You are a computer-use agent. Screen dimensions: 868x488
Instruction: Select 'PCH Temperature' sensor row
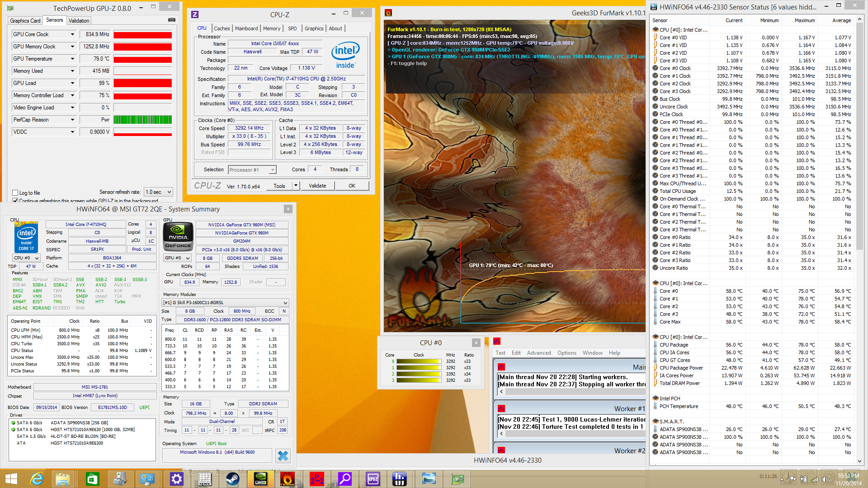[753, 406]
